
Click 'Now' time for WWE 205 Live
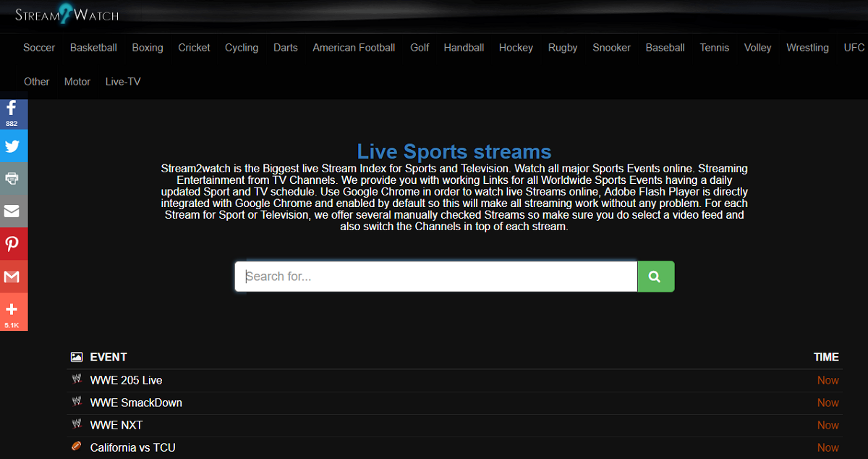pyautogui.click(x=828, y=380)
